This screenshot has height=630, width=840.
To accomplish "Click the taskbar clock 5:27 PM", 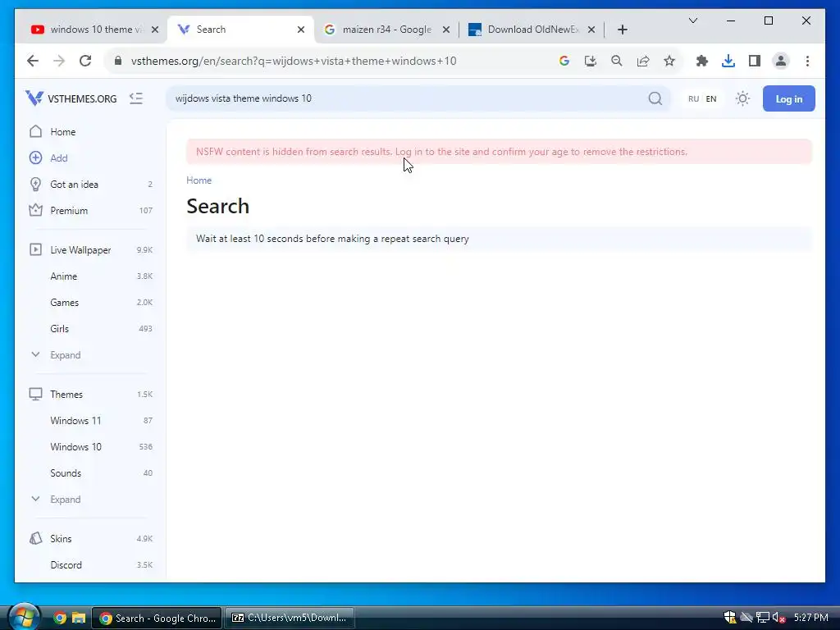I will (x=811, y=618).
